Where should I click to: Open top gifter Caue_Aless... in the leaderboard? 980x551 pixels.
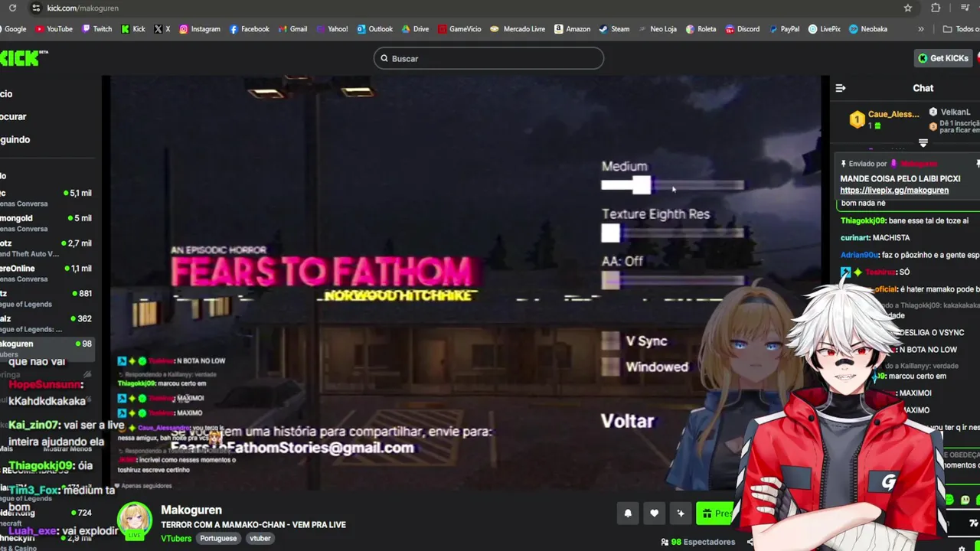884,119
